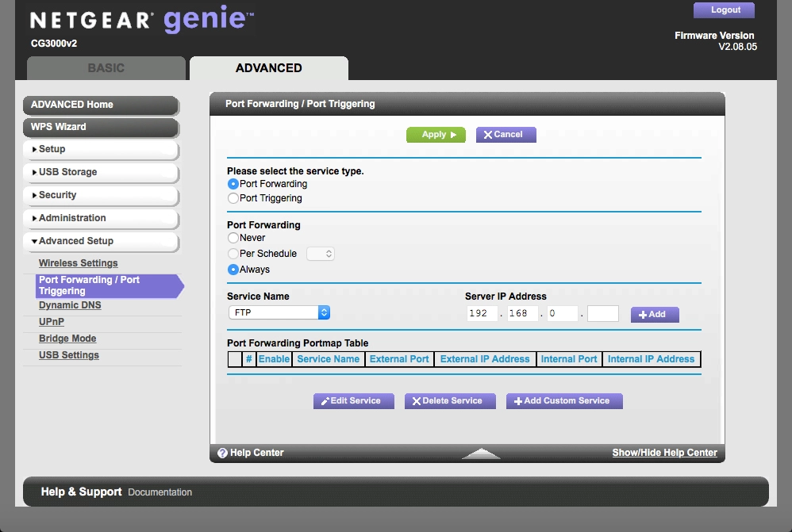Switch to the BASIC tab
Image resolution: width=792 pixels, height=532 pixels.
106,68
